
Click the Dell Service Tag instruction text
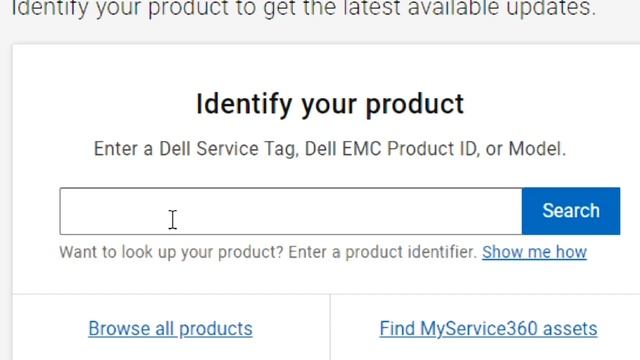[x=330, y=149]
